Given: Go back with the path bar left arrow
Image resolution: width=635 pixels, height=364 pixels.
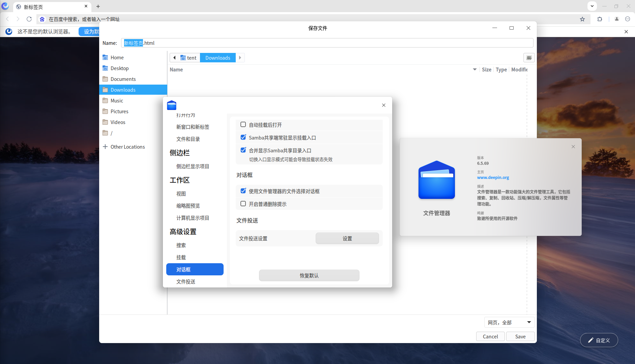Looking at the screenshot, I should pyautogui.click(x=174, y=58).
